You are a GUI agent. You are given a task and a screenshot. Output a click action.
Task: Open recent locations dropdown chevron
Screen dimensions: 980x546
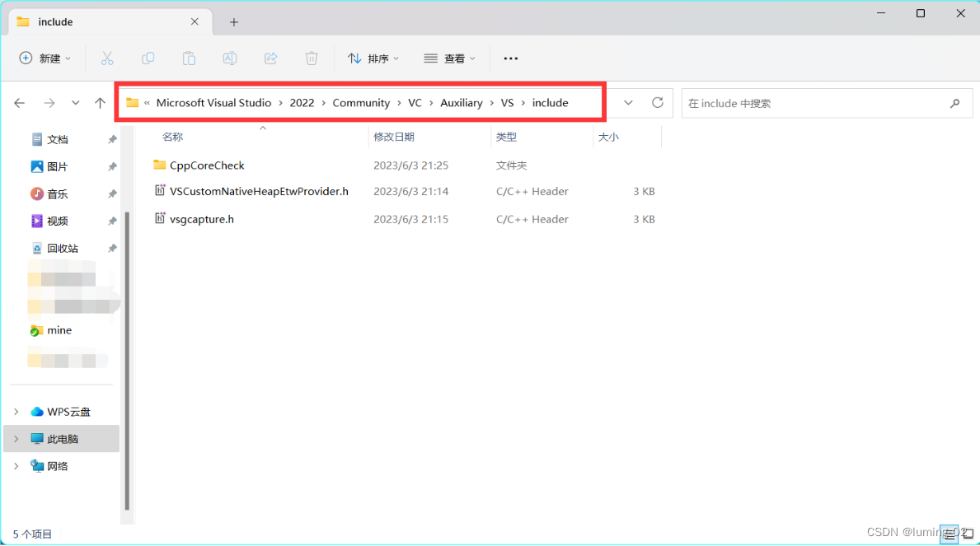click(75, 103)
